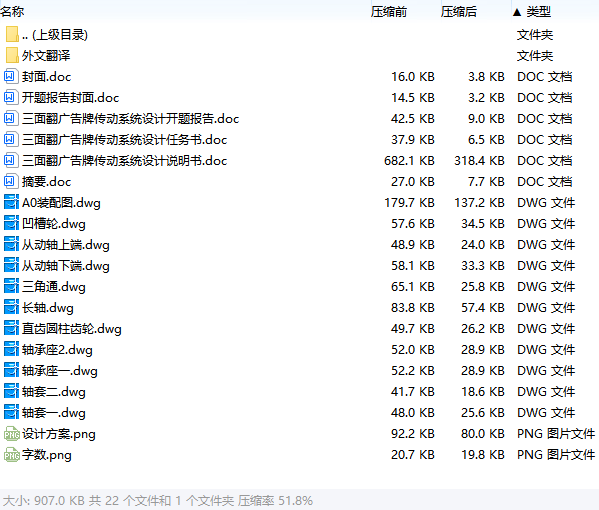Click the 类型 column header
The image size is (599, 510).
538,12
